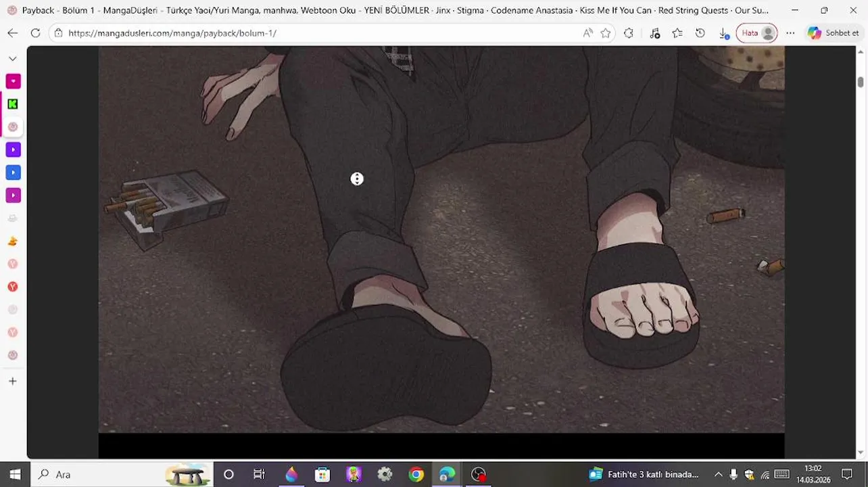
Task: Open Cortana circle on taskbar
Action: tap(228, 475)
